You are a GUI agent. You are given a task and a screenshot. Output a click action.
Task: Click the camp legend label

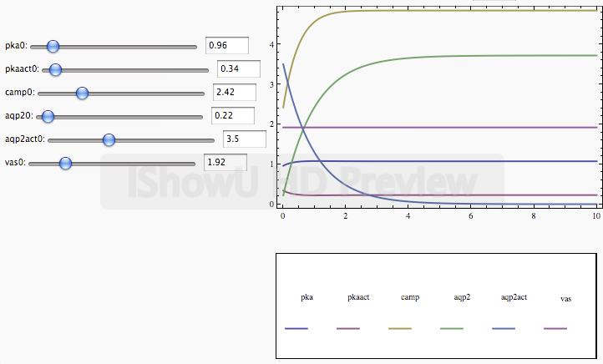(x=410, y=297)
